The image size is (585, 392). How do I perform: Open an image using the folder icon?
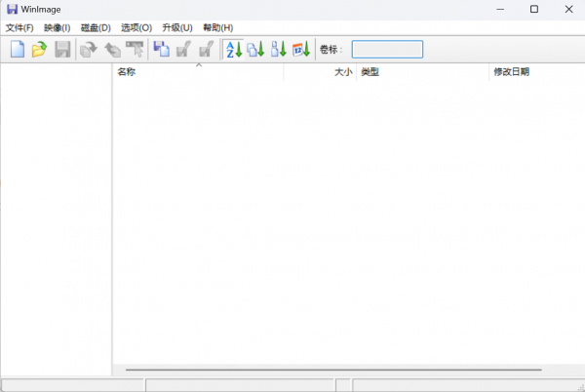pyautogui.click(x=39, y=49)
